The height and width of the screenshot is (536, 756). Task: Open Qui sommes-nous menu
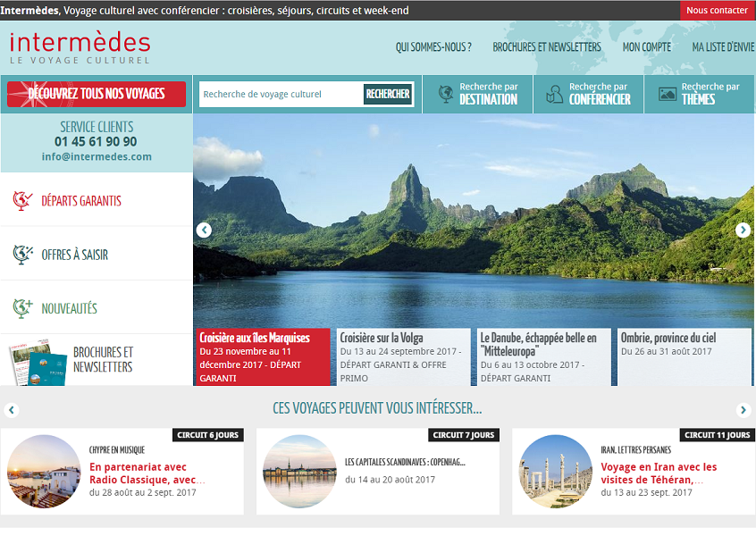pos(433,47)
